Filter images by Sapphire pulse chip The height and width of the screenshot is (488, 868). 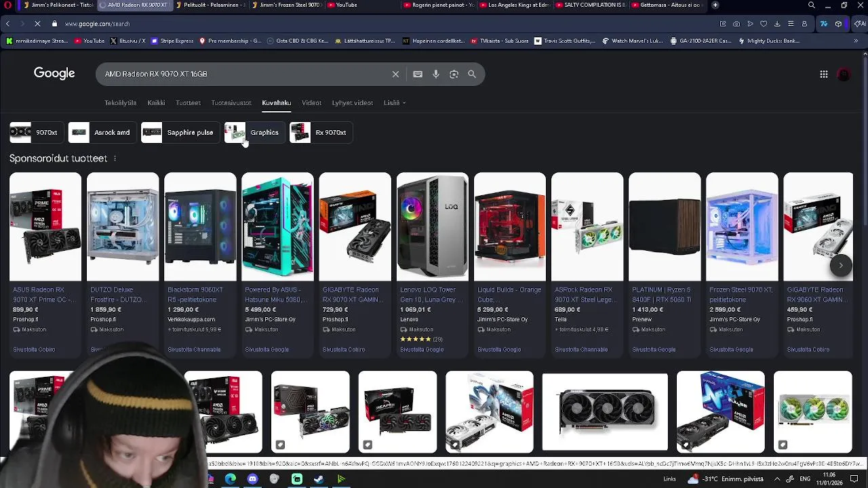pyautogui.click(x=180, y=132)
